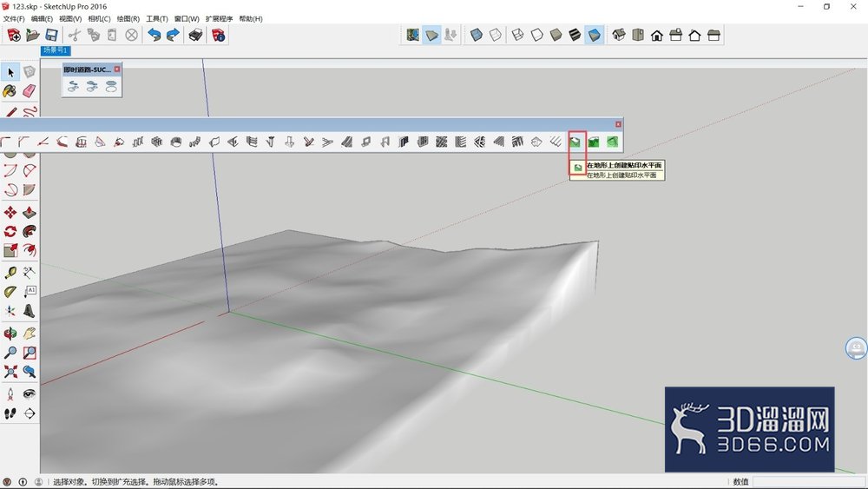The width and height of the screenshot is (868, 489).
Task: Toggle Wireframe face style
Action: click(517, 36)
